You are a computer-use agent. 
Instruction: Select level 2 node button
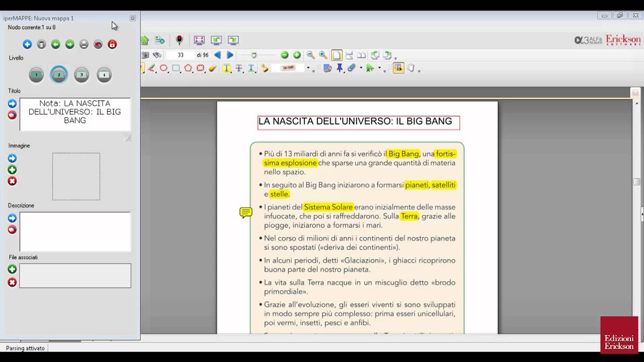click(x=59, y=75)
